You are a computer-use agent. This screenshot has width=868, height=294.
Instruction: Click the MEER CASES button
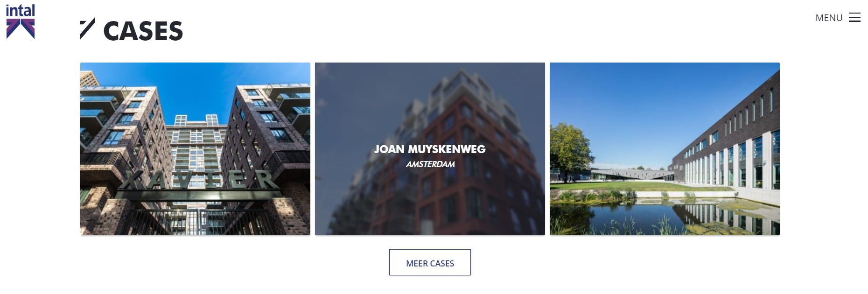point(430,262)
